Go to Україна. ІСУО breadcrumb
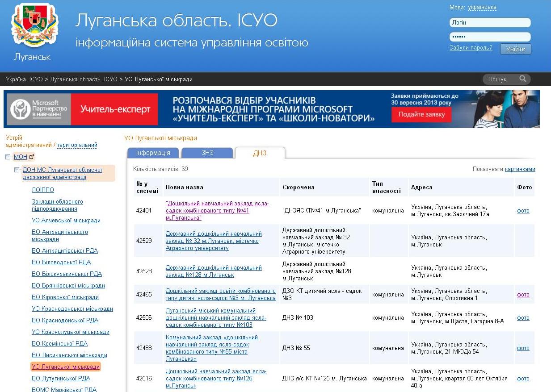 click(24, 79)
